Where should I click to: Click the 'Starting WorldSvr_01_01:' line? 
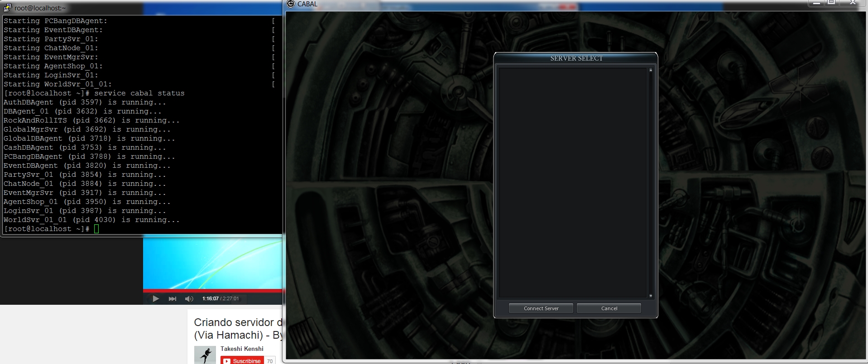coord(58,84)
